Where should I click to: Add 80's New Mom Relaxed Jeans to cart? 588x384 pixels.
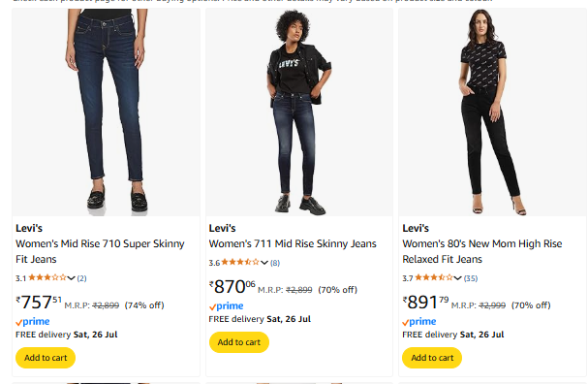pyautogui.click(x=432, y=358)
